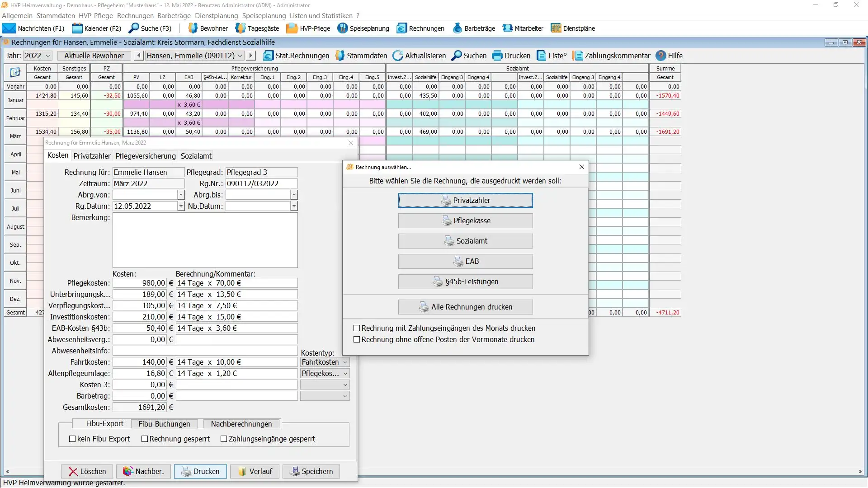Click 'Alle Rechnungen drucken' button
Screen dimensions: 868x488
[465, 307]
